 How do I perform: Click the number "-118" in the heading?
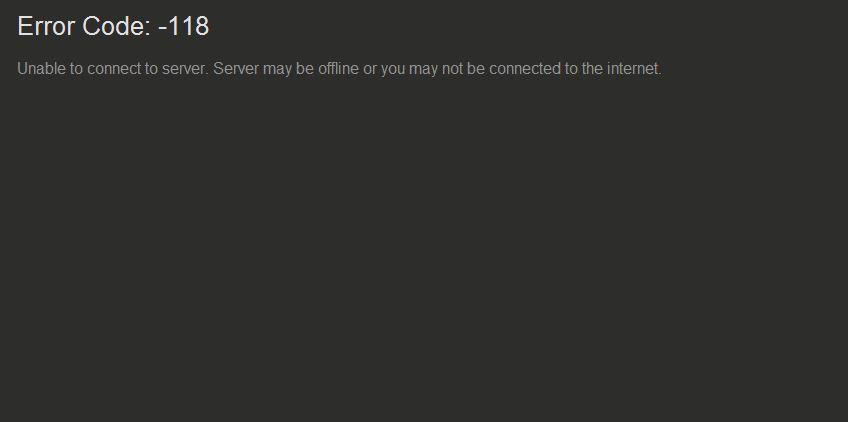184,26
